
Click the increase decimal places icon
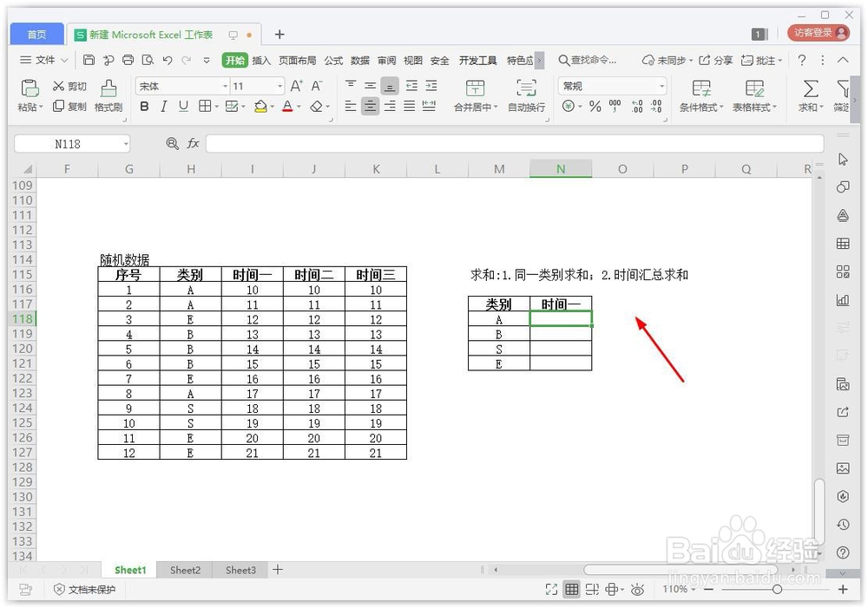point(637,106)
